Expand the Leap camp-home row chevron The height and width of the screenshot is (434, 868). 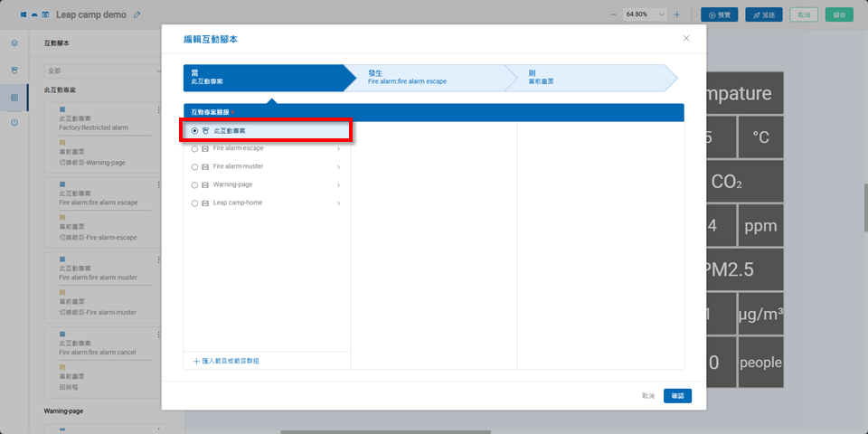pos(338,203)
